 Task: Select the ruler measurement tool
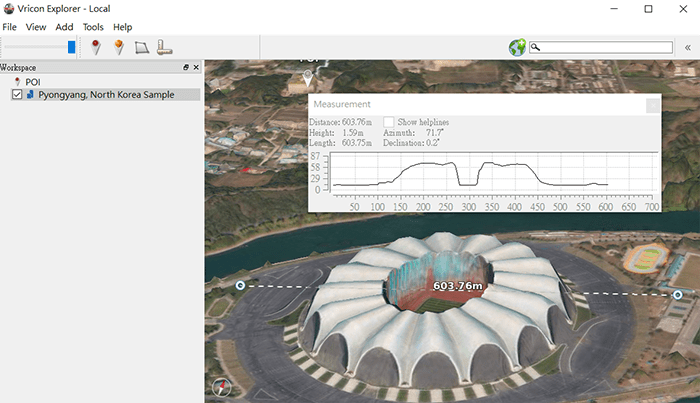tap(164, 47)
